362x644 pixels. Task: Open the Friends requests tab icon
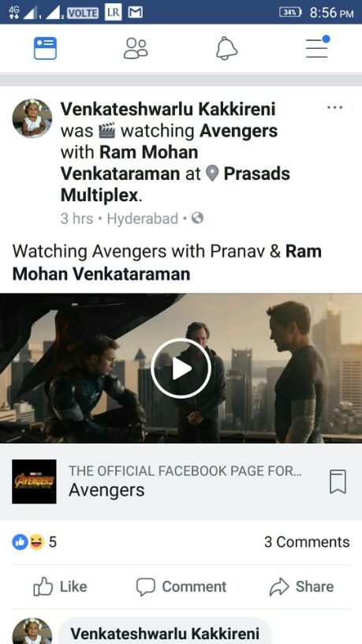click(x=136, y=48)
